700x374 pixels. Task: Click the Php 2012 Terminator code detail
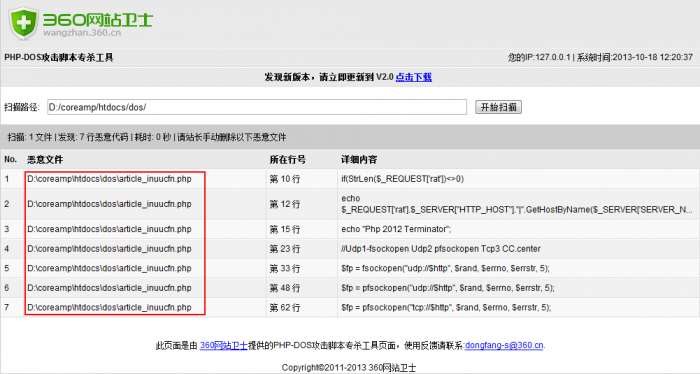396,229
